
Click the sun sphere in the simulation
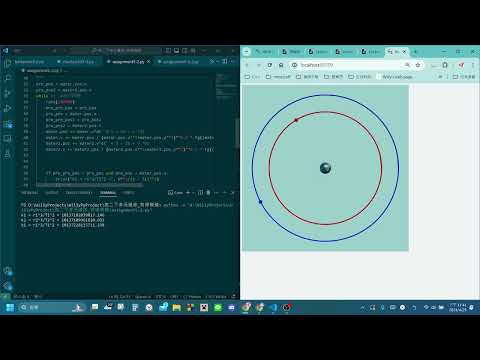pos(325,168)
